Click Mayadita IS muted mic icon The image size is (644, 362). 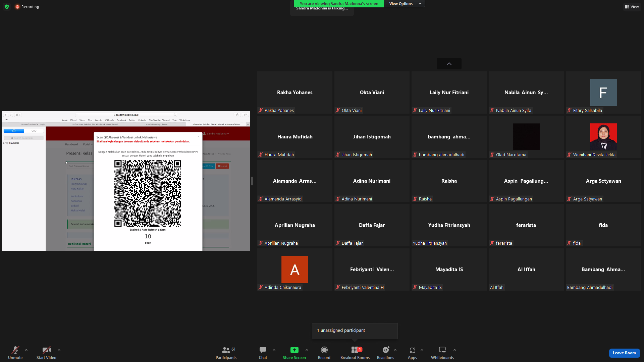click(x=415, y=287)
